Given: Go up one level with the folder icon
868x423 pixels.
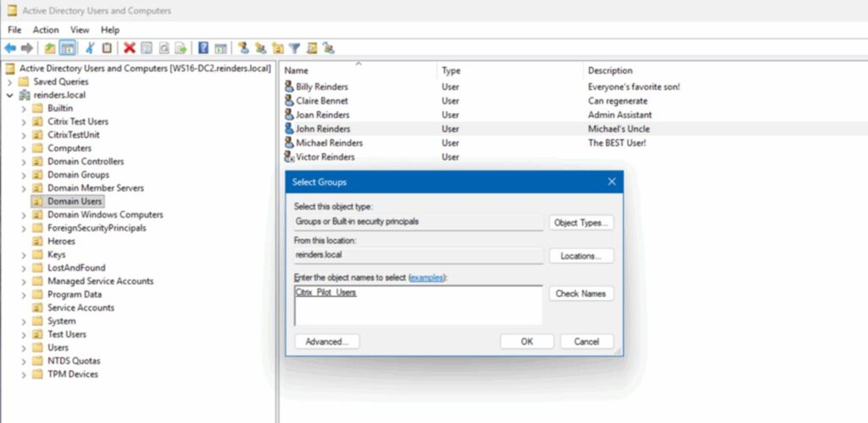Looking at the screenshot, I should point(50,48).
